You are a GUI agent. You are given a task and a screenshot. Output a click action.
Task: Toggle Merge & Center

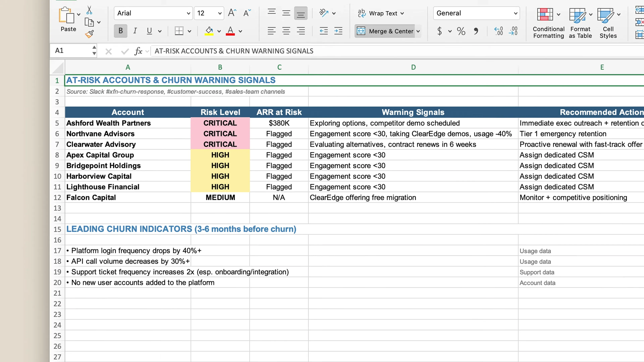pyautogui.click(x=385, y=31)
